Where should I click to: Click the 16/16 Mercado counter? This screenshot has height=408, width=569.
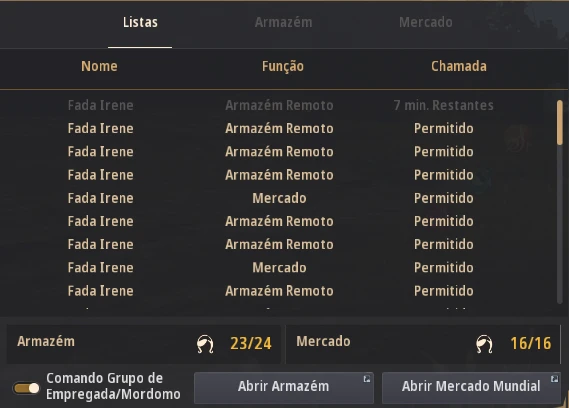(531, 344)
